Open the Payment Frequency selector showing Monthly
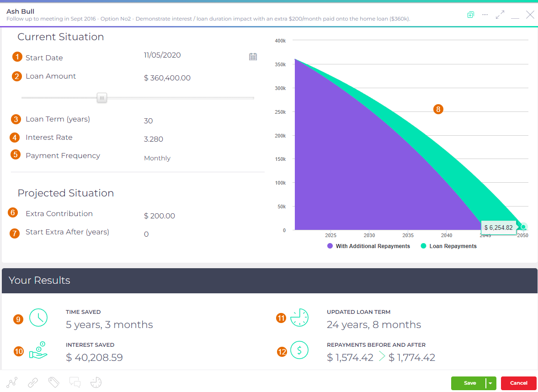Screen dimensions: 538x392 (x=157, y=158)
